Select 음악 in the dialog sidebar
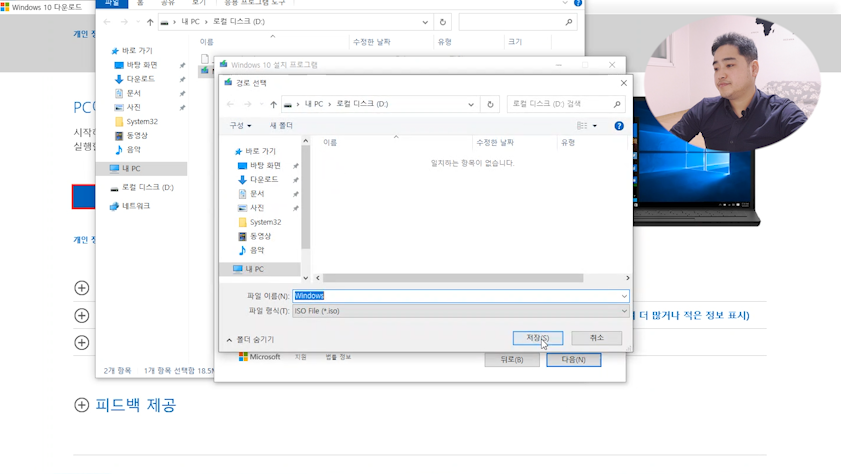The height and width of the screenshot is (474, 841). click(257, 250)
